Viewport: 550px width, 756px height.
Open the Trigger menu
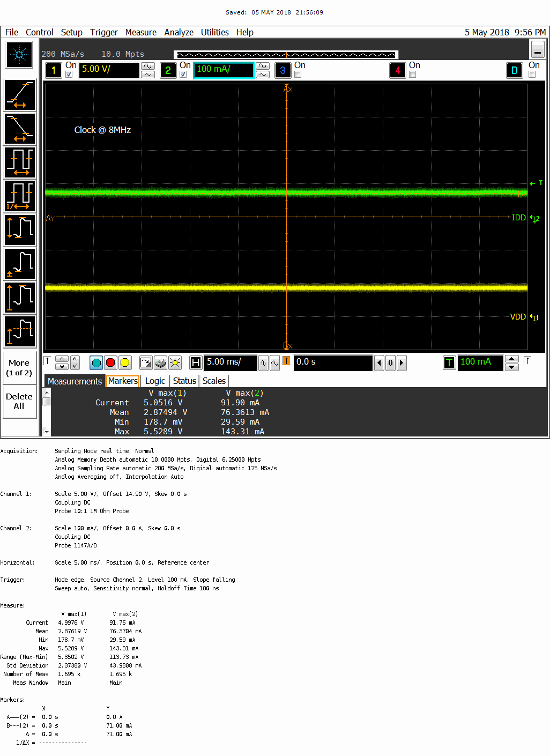coord(104,32)
